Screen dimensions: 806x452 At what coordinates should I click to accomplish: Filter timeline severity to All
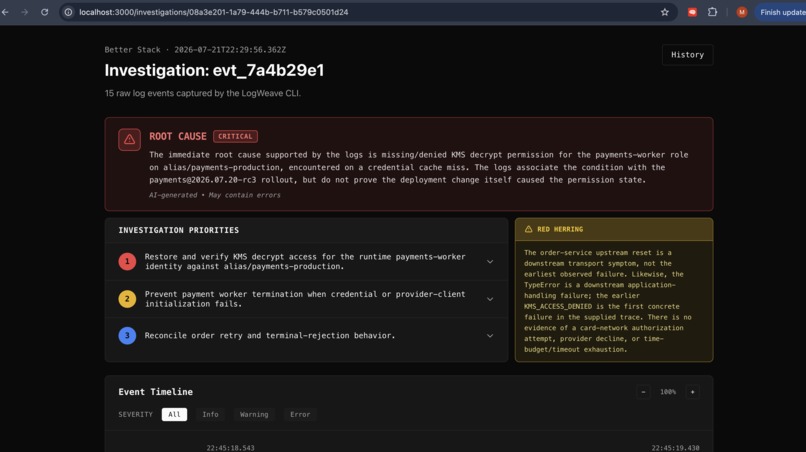coord(174,414)
